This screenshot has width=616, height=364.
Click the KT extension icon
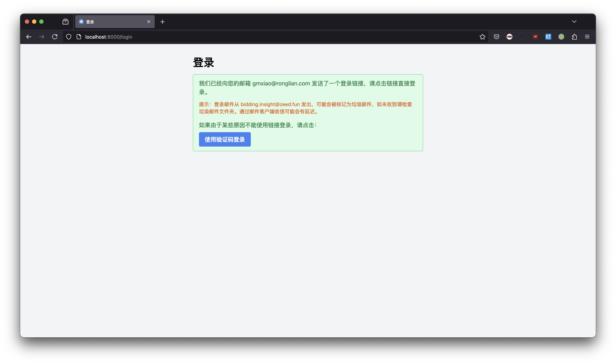coord(548,37)
